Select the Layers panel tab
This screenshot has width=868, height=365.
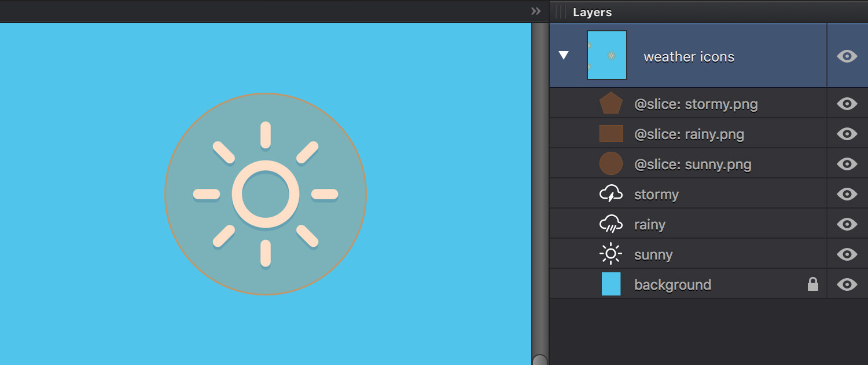(x=592, y=12)
